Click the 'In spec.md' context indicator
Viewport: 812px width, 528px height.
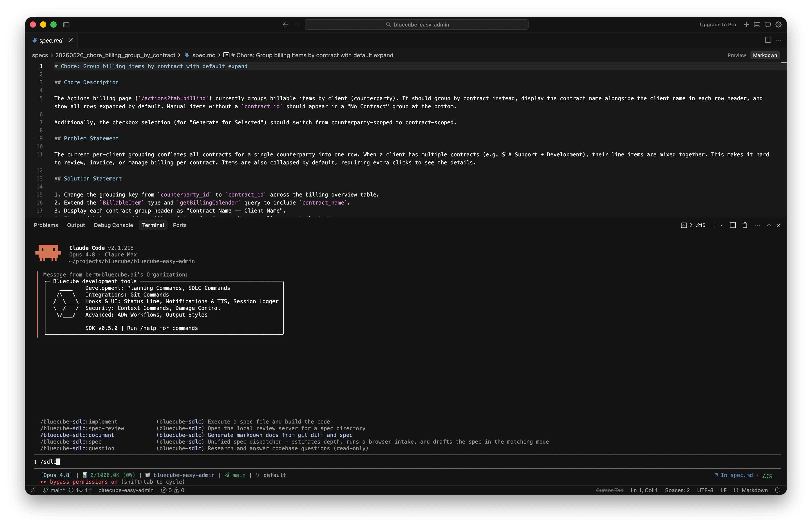coord(733,475)
